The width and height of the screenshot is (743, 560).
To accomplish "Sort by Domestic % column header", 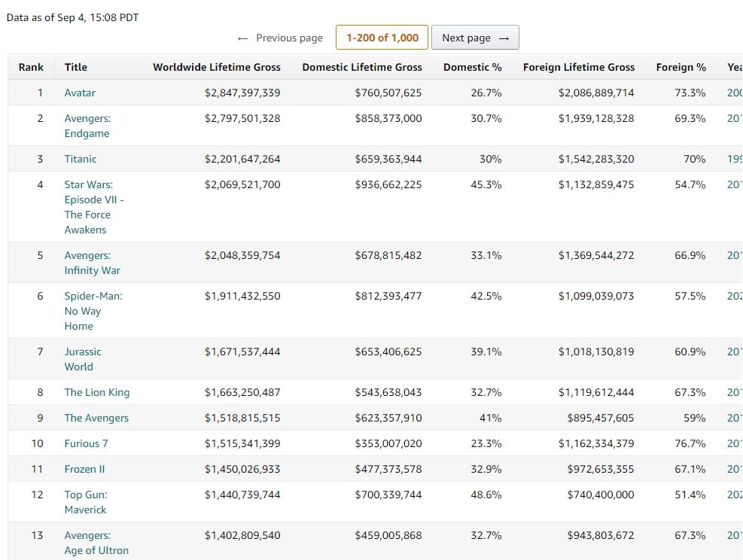I will pos(473,67).
